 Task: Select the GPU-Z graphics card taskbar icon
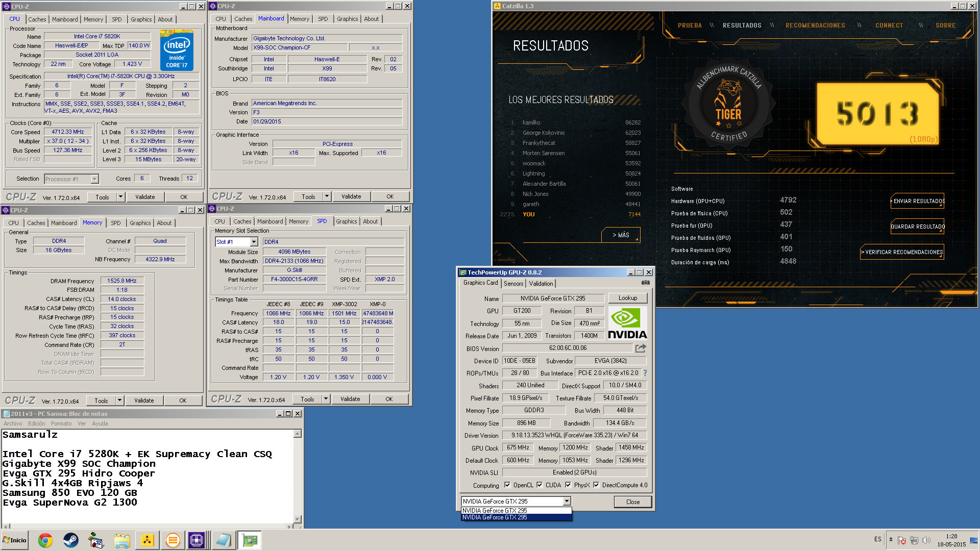pyautogui.click(x=250, y=540)
